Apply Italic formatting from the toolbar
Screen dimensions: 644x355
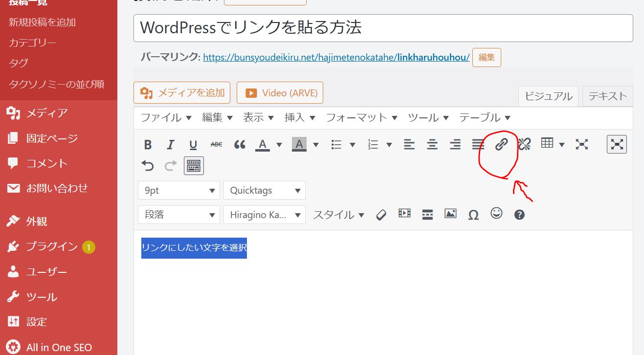point(170,145)
